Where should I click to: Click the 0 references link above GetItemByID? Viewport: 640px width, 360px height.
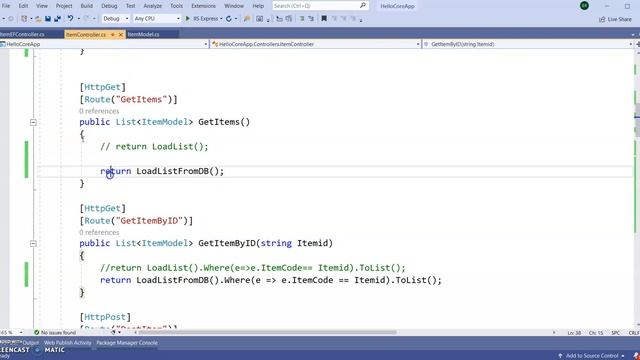tap(99, 232)
